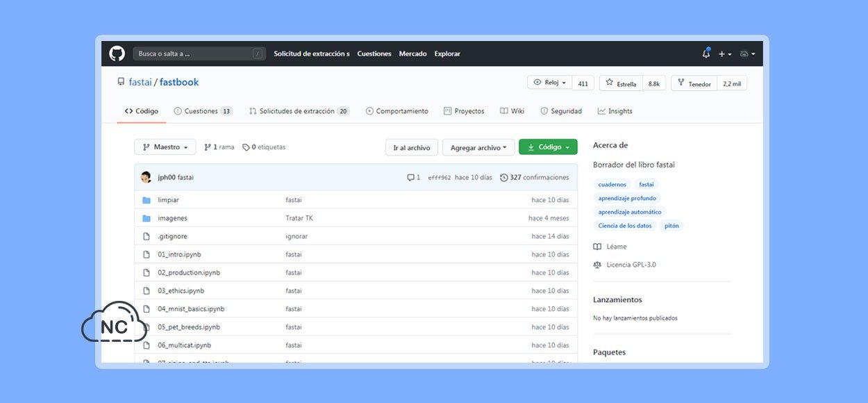Click the file icon beside 01_intro.ipynb
The height and width of the screenshot is (403, 868).
tap(147, 254)
